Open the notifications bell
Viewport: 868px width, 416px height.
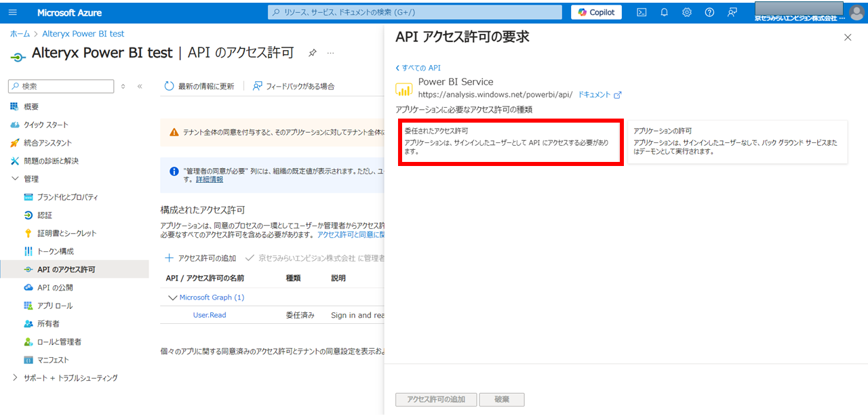coord(664,12)
